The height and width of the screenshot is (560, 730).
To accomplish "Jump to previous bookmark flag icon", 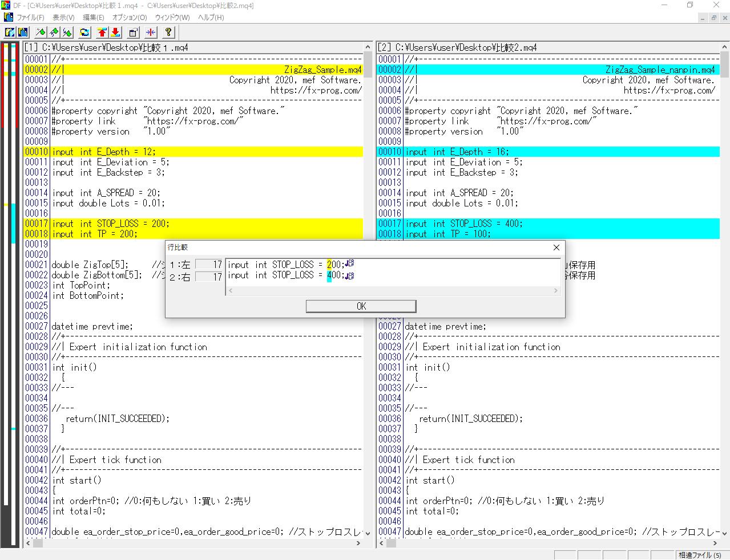I will pyautogui.click(x=54, y=33).
